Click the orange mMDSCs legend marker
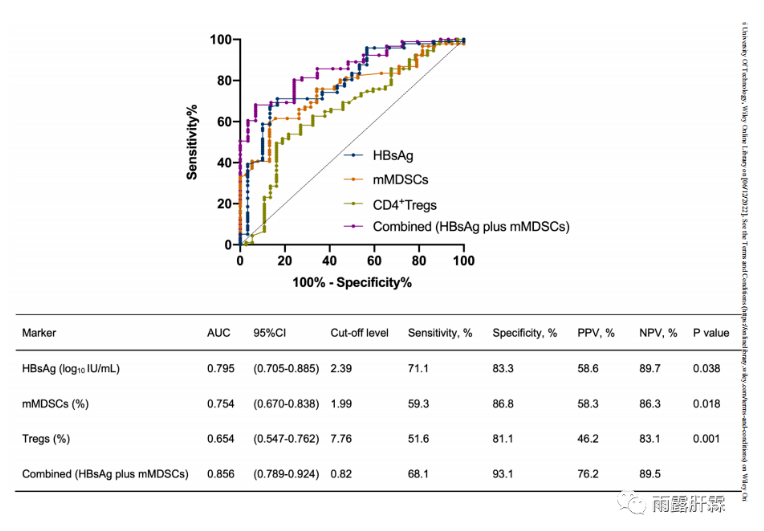This screenshot has width=764, height=531. (x=353, y=179)
